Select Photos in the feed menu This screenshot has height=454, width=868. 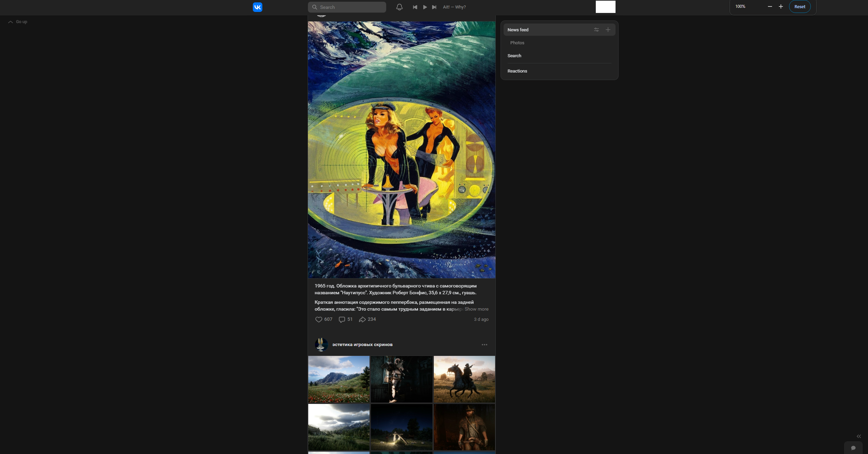517,43
